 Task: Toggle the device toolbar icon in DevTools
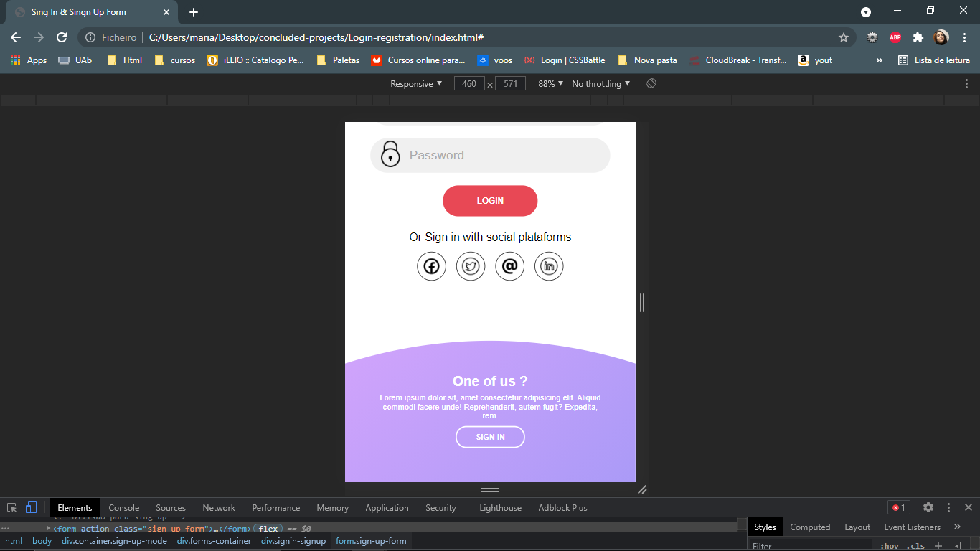pos(31,507)
